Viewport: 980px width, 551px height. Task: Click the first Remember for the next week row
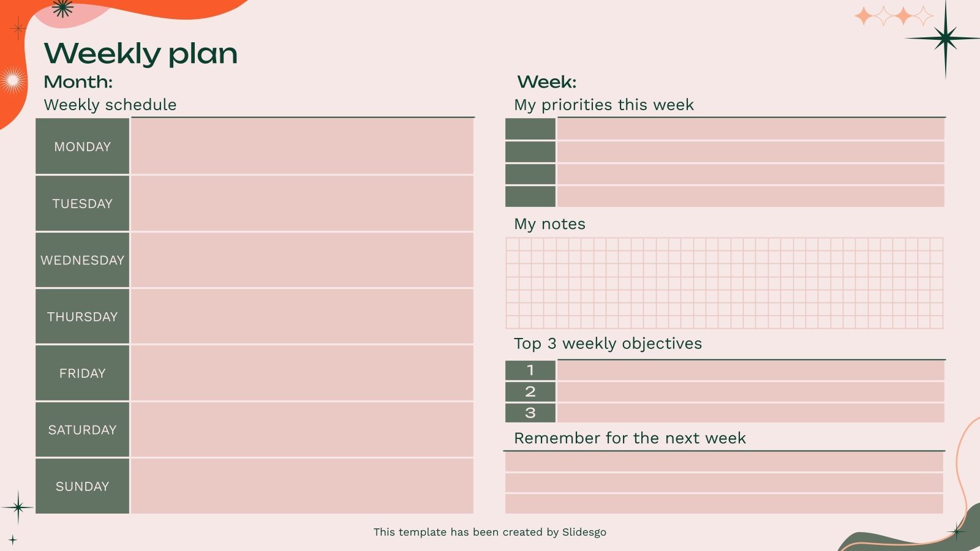724,462
